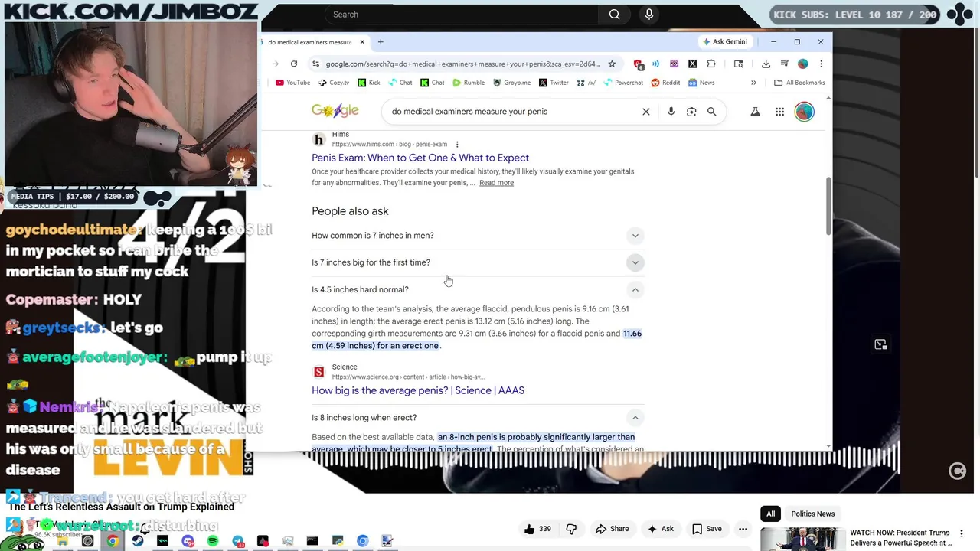This screenshot has height=551, width=980.
Task: Open 'Penis Exam: When to Get One' result
Action: click(420, 158)
